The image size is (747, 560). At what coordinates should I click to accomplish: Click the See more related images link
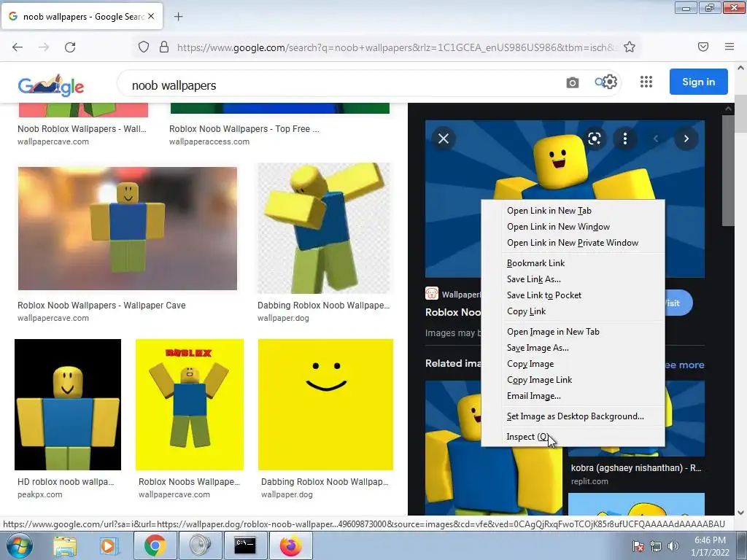point(684,365)
